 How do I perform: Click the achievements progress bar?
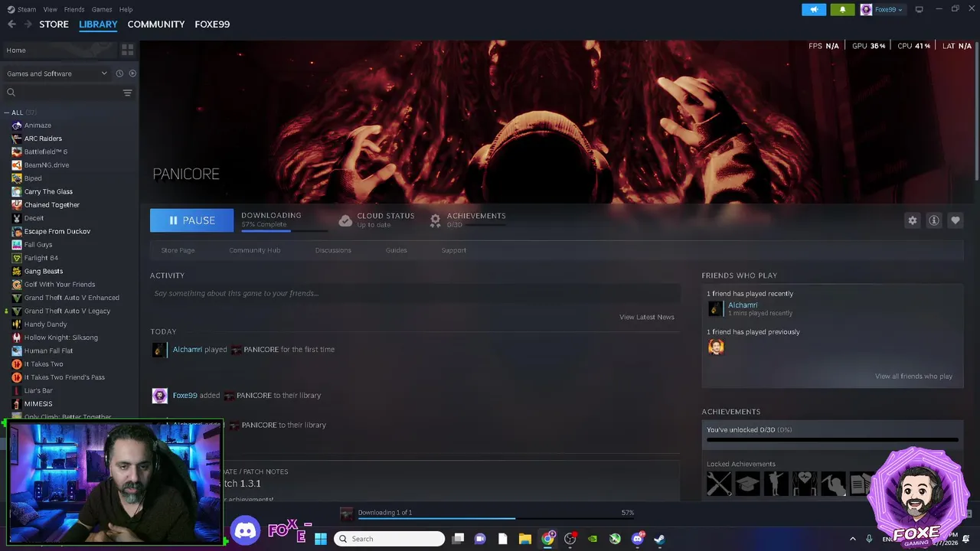point(832,440)
